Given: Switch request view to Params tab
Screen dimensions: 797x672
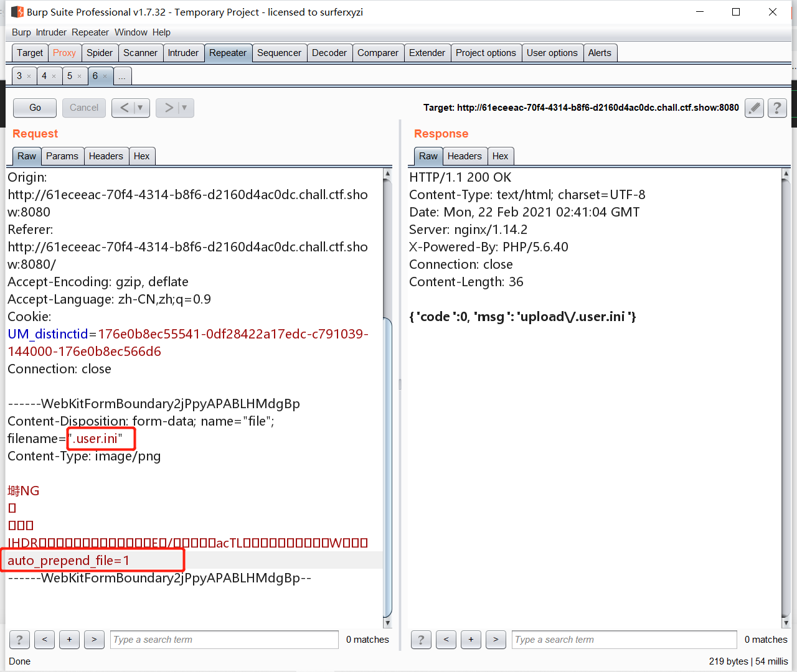Looking at the screenshot, I should click(x=62, y=156).
